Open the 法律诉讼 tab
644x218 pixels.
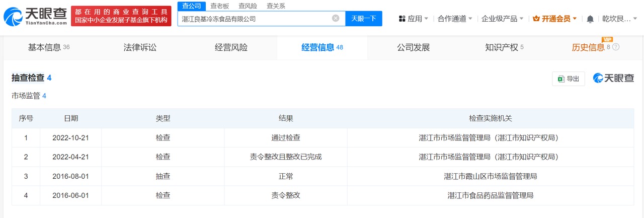coord(140,47)
